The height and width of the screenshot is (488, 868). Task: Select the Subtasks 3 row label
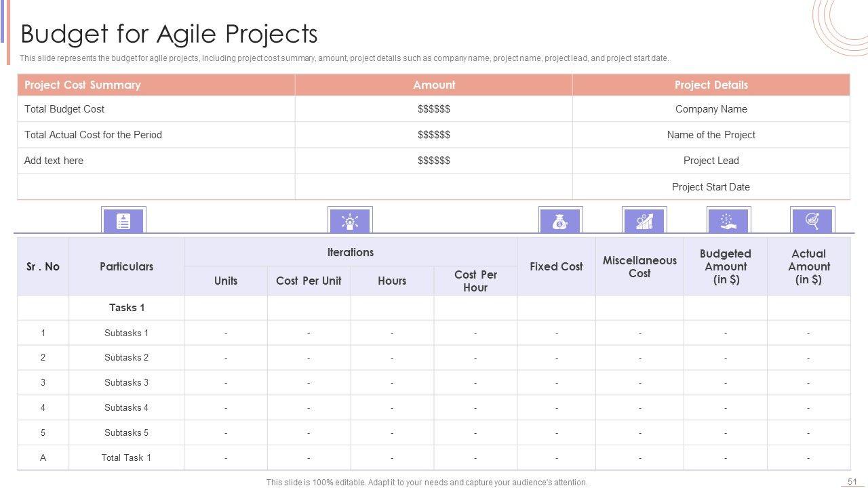coord(126,382)
